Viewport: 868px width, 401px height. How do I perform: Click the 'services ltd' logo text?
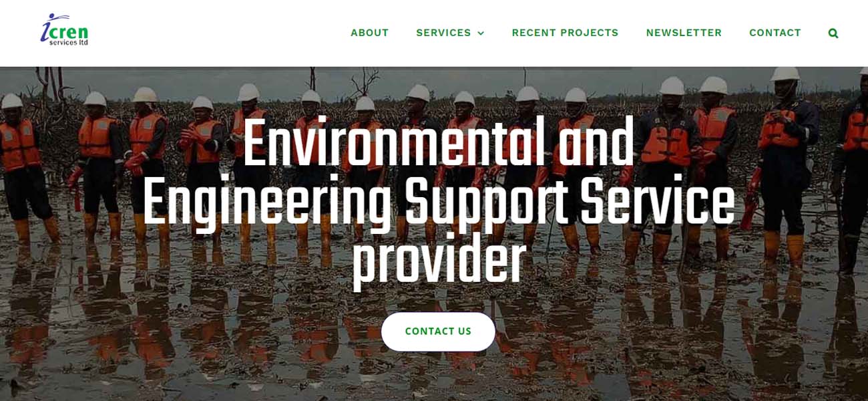[x=69, y=42]
